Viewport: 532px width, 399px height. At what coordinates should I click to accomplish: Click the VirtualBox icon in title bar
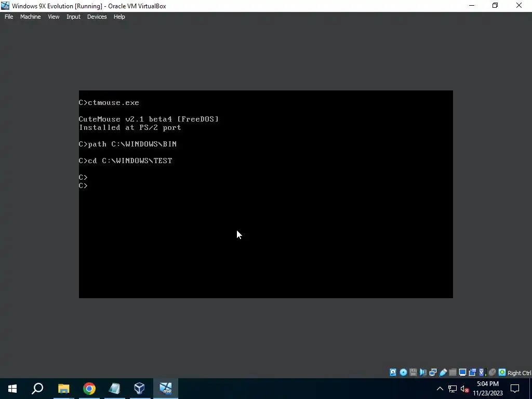pos(5,6)
